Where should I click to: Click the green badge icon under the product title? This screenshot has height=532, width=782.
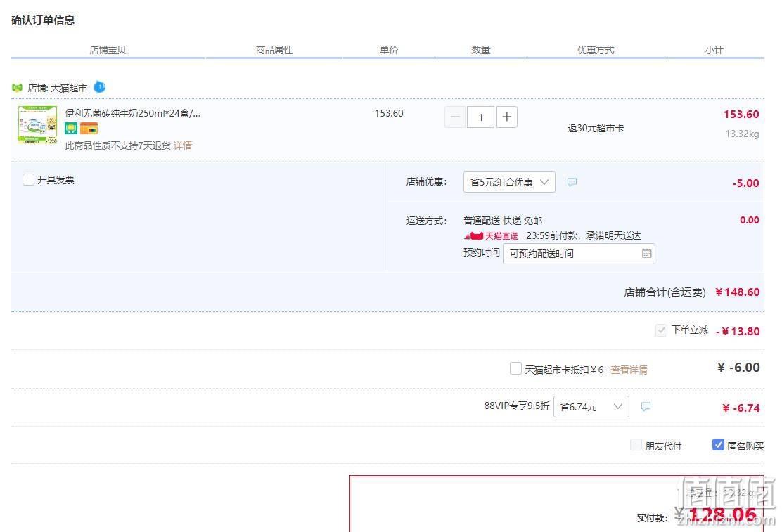(x=71, y=128)
